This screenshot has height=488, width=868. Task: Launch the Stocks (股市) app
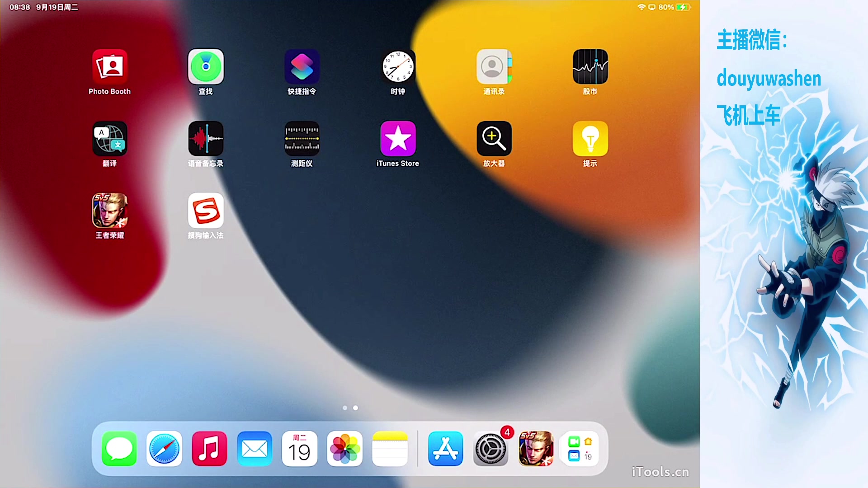click(590, 67)
